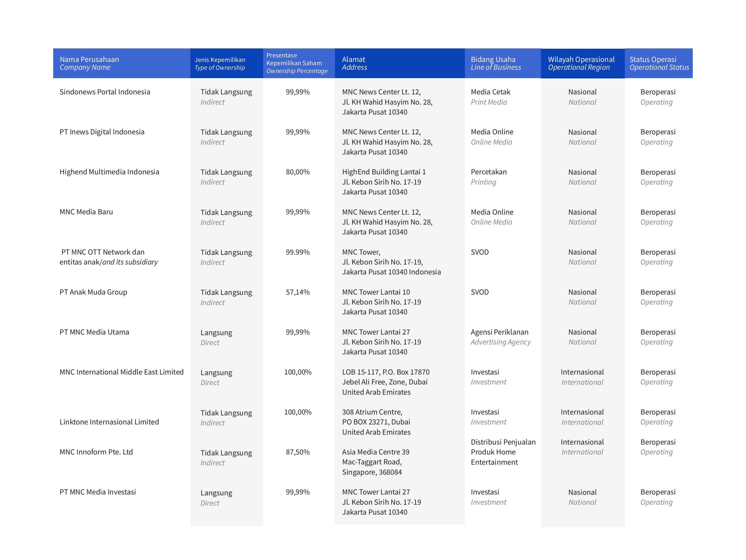Select Highend Multimedia Indonesia company name
This screenshot has height=560, width=746.
(x=109, y=172)
